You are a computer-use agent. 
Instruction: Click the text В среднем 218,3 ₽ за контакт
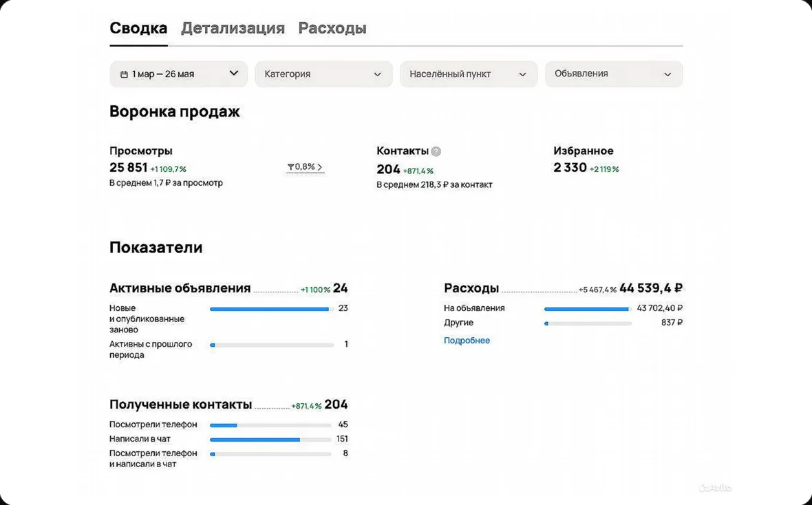pos(434,185)
